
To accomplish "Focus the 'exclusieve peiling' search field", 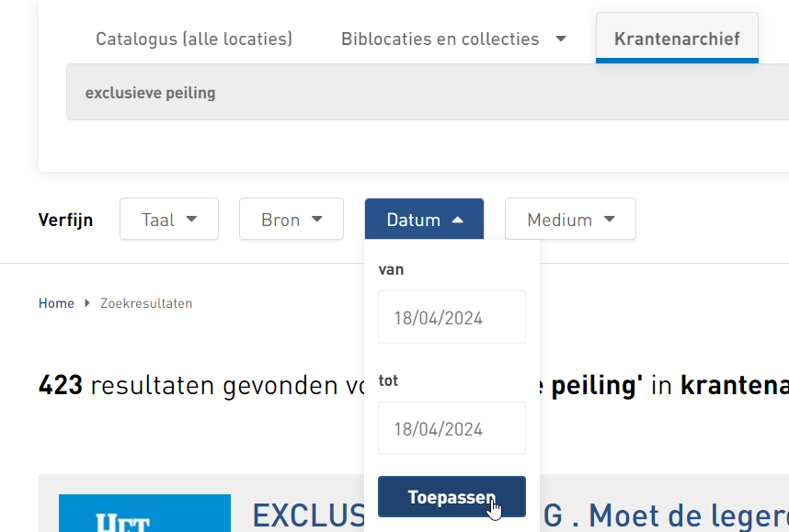I will point(423,93).
